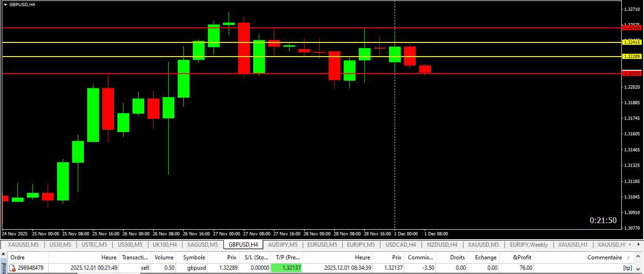Click the 1 Dec 08:00 time axis label
The width and height of the screenshot is (644, 274).
436,234
